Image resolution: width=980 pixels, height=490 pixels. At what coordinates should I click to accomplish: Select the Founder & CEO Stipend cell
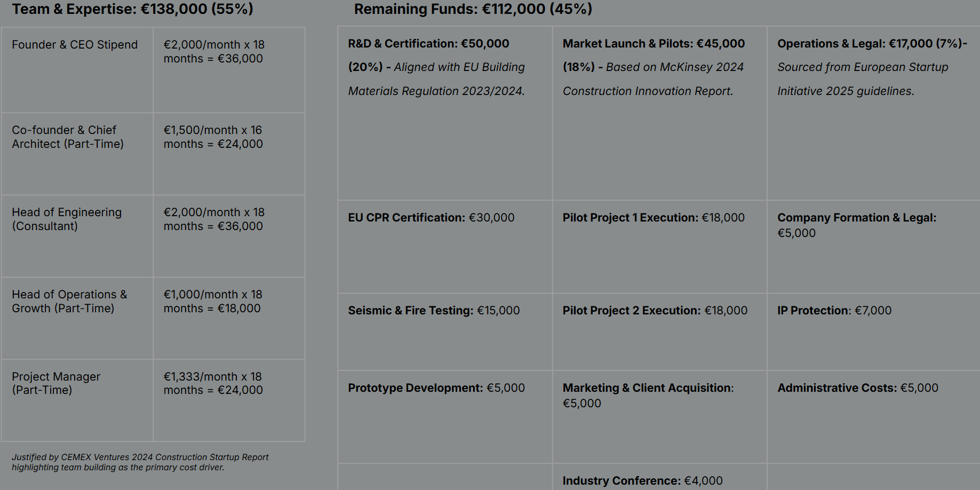click(x=75, y=45)
